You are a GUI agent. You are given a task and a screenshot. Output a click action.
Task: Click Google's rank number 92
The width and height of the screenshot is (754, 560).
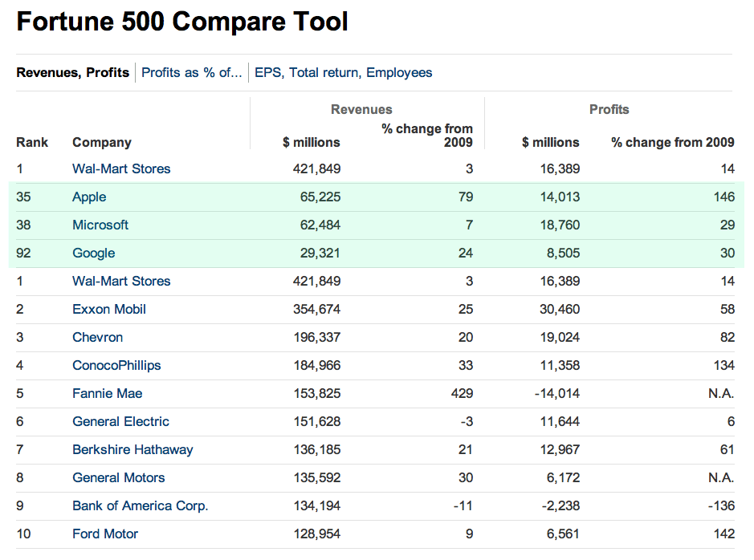click(x=23, y=253)
